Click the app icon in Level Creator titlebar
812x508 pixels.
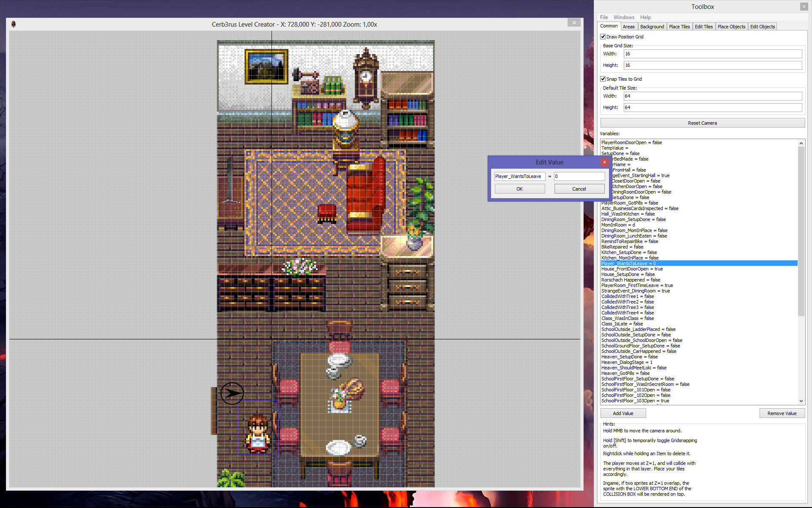click(14, 24)
